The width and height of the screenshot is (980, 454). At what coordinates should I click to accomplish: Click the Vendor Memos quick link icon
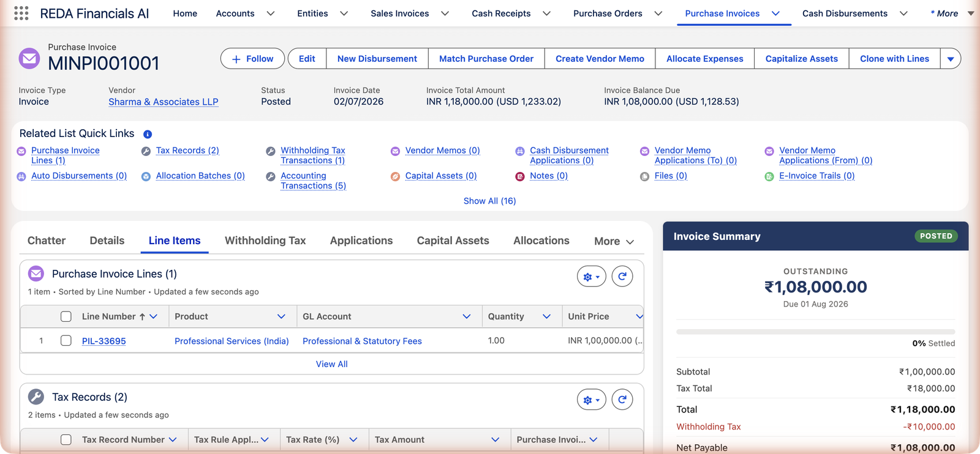coord(395,151)
